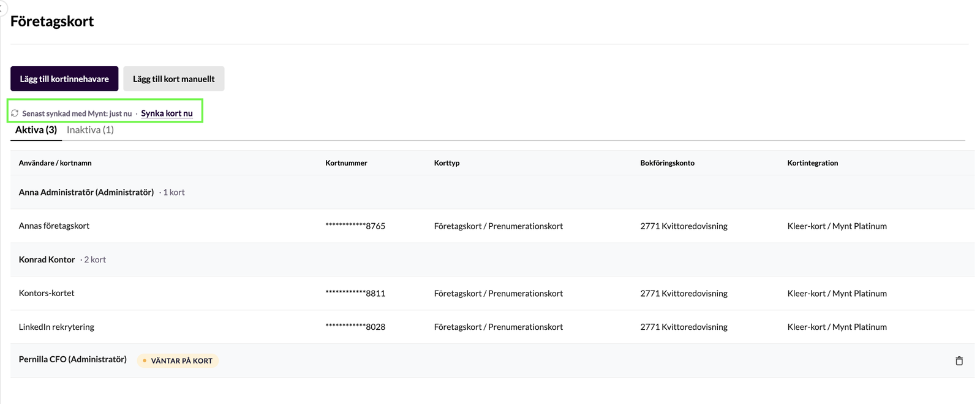Click the Användare / kortnamn column header
The width and height of the screenshot is (980, 404).
[x=55, y=163]
